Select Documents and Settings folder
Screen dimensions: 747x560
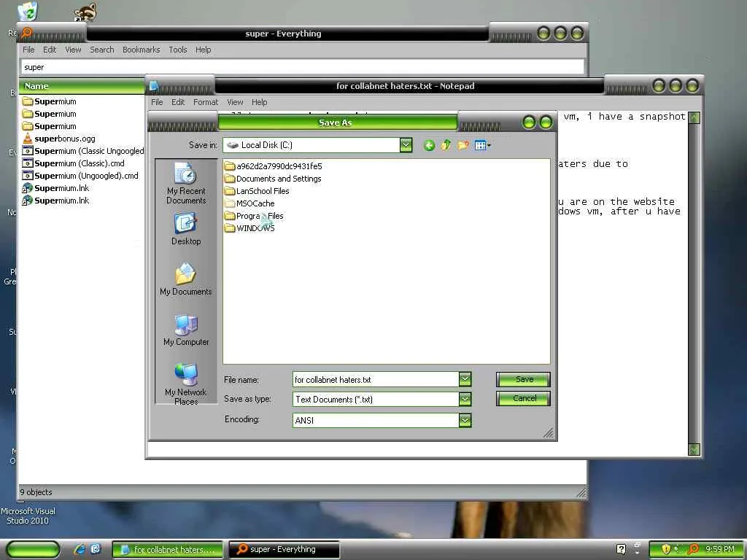[273, 179]
